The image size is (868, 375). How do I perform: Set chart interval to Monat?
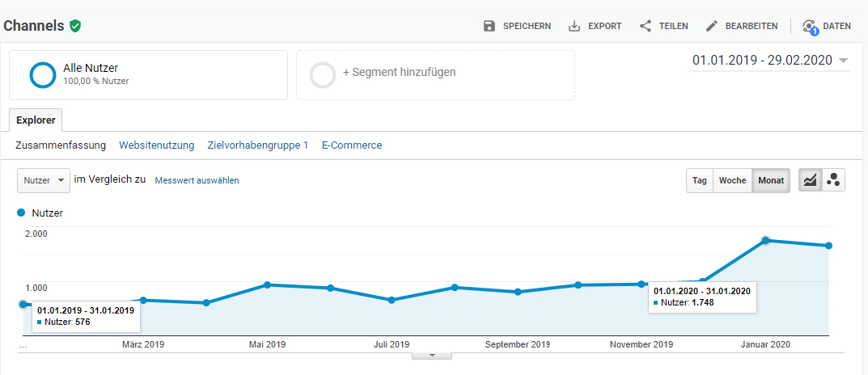point(771,180)
